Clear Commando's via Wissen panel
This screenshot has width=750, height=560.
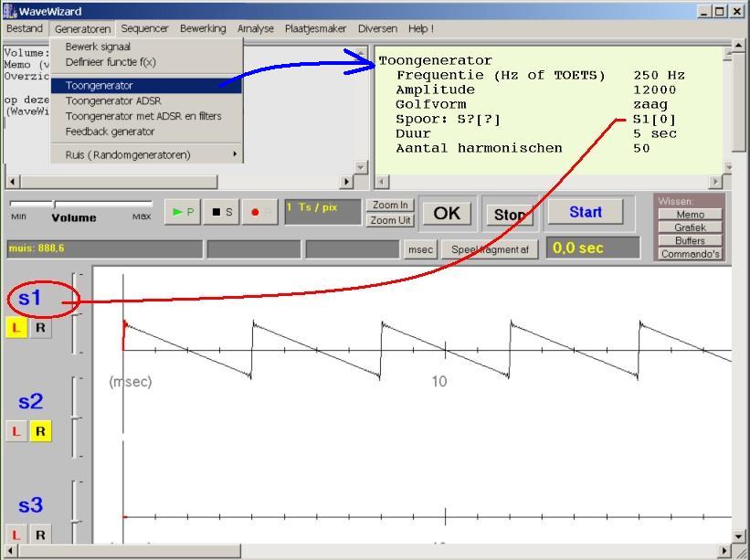pos(690,254)
